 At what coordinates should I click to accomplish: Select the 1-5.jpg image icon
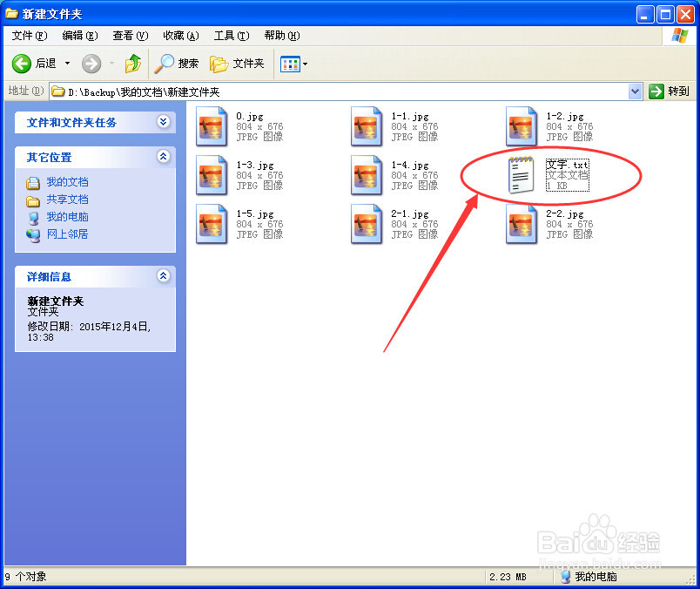[212, 224]
